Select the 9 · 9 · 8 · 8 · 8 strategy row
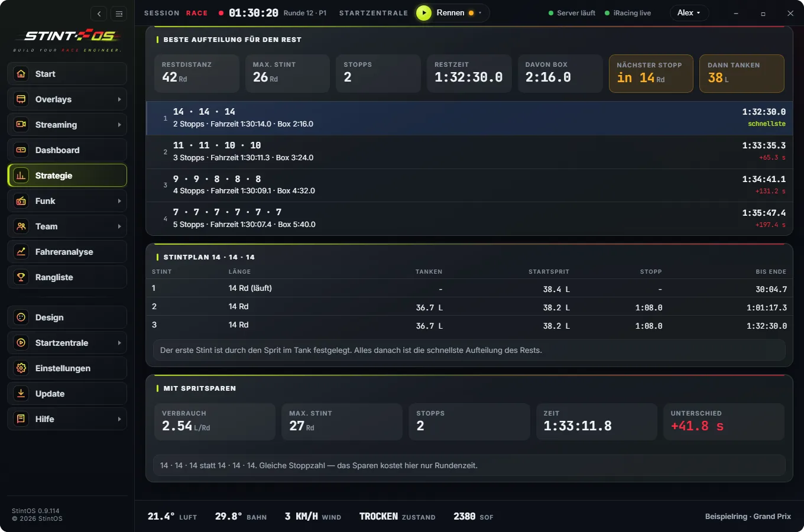Screen dimensions: 804x532 click(469, 185)
